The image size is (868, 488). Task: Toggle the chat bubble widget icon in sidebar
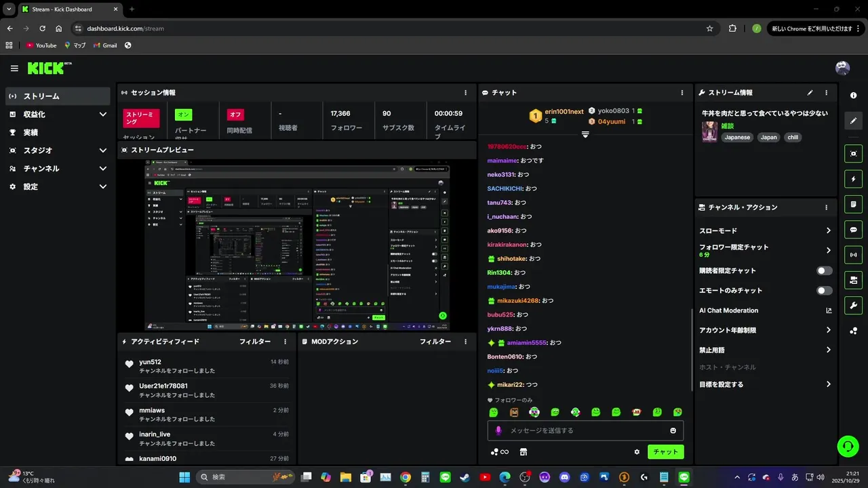coord(854,229)
